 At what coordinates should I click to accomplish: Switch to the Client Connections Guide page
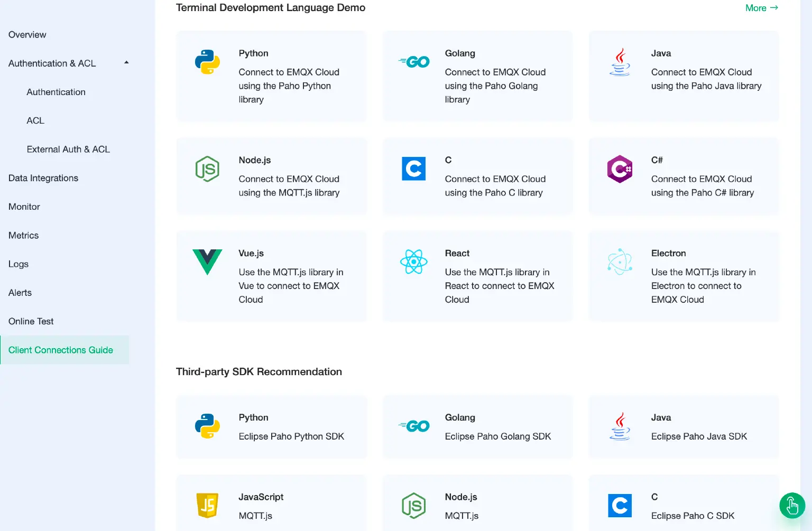click(x=60, y=350)
